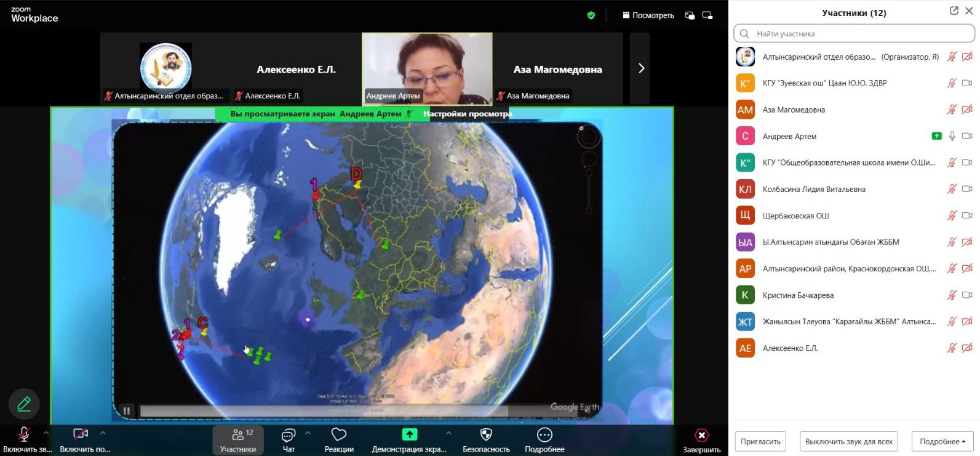This screenshot has width=980, height=456.
Task: Open Настройки просмотра dropdown
Action: [x=468, y=114]
